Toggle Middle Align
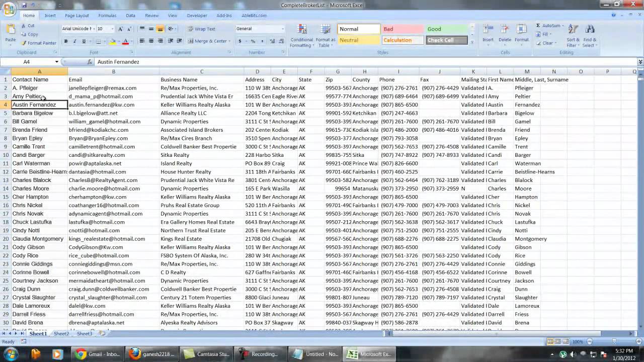Image resolution: width=644 pixels, height=362 pixels. [x=151, y=29]
